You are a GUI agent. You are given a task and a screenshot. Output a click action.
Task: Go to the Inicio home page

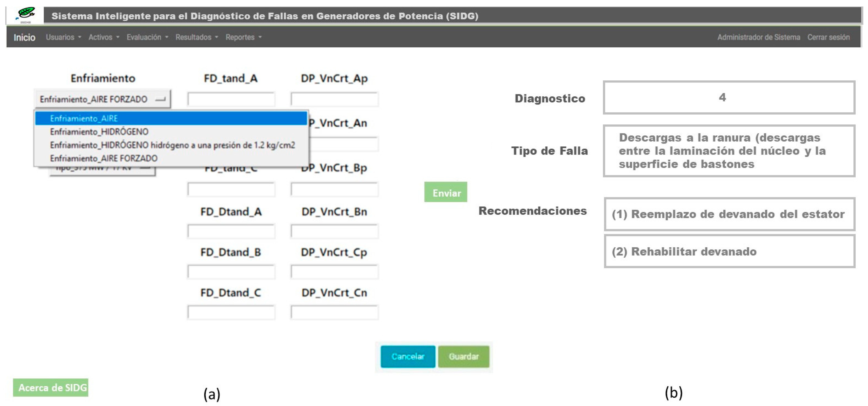coord(24,37)
